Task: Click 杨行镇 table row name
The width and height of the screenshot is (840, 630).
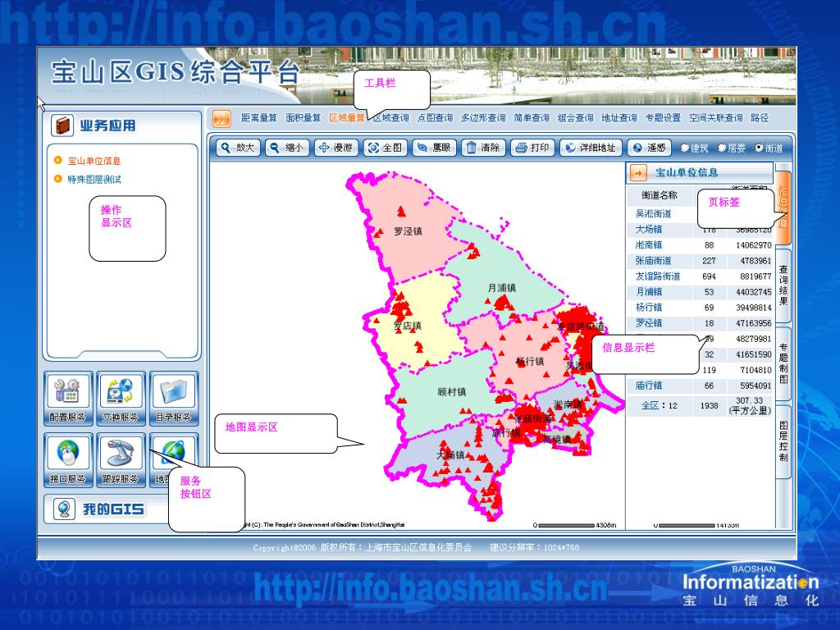Action: [x=648, y=307]
